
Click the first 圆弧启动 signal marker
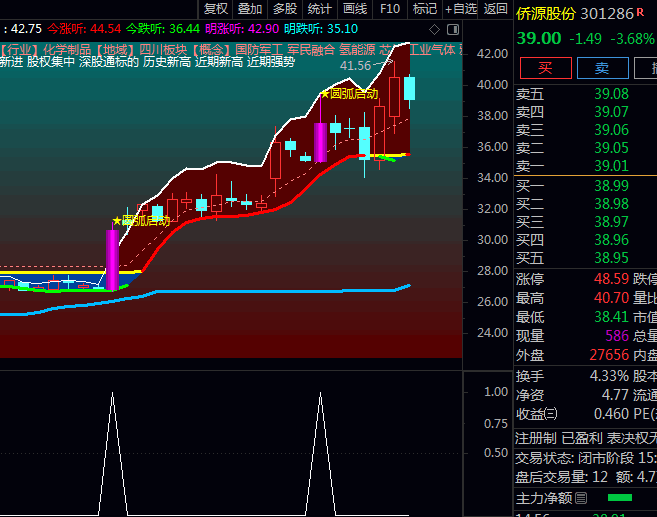tap(142, 221)
